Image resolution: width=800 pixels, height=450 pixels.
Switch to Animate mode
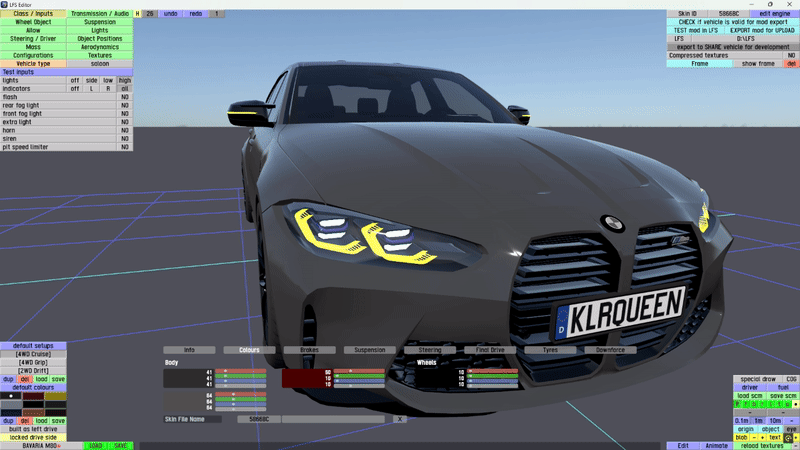[716, 446]
